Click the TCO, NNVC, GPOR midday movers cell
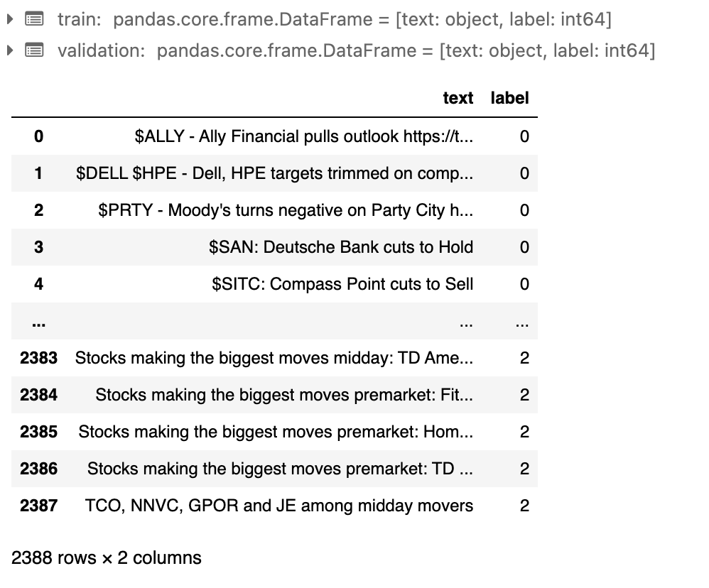Viewport: 709px width, 588px height. point(279,506)
